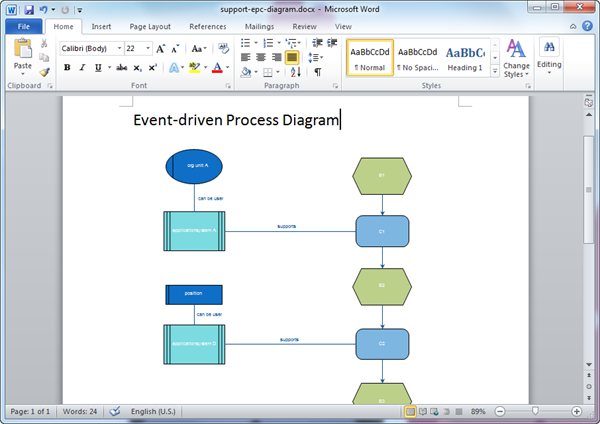The width and height of the screenshot is (600, 424).
Task: Click the Save icon in quick access toolbar
Action: pos(27,9)
